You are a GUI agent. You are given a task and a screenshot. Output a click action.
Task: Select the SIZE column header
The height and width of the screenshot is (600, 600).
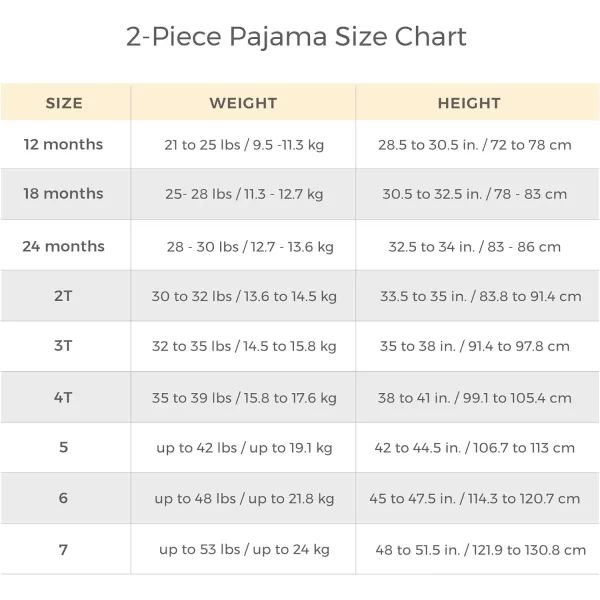pos(64,103)
